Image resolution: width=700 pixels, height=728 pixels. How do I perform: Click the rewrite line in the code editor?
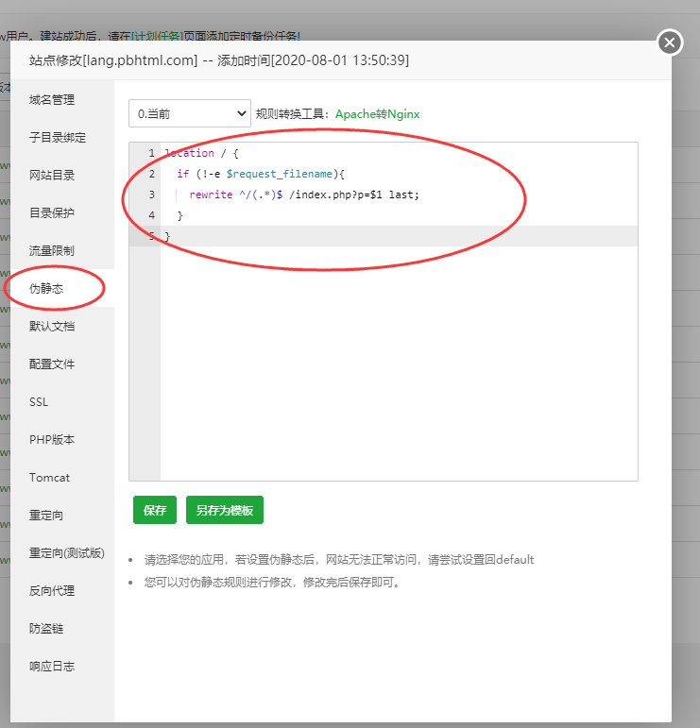tap(303, 195)
